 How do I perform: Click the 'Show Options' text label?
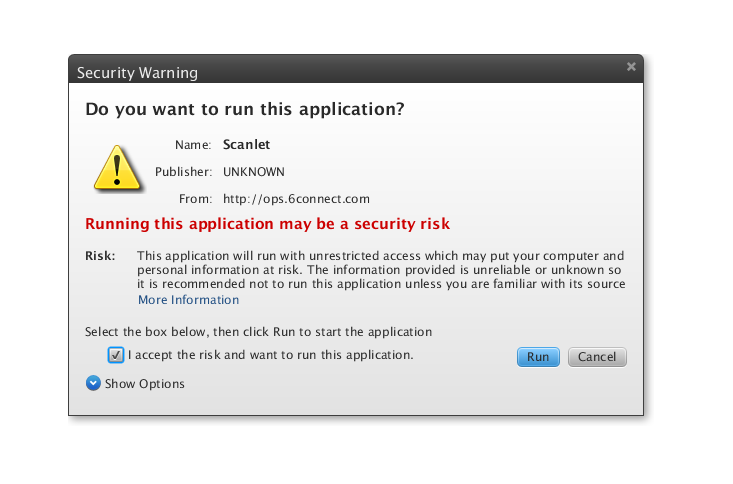[x=144, y=384]
